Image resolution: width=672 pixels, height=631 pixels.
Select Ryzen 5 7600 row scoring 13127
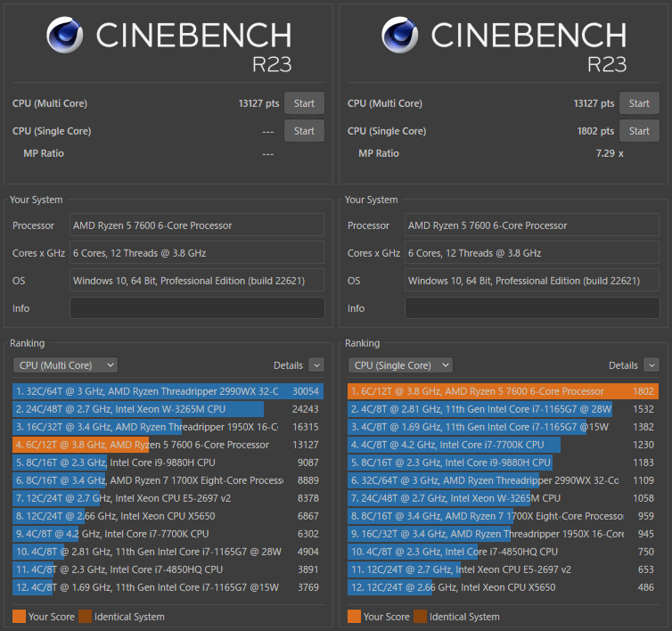click(168, 445)
